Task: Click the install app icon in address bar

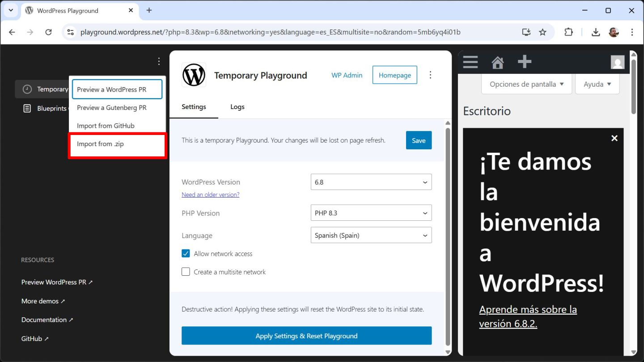Action: pos(526,32)
